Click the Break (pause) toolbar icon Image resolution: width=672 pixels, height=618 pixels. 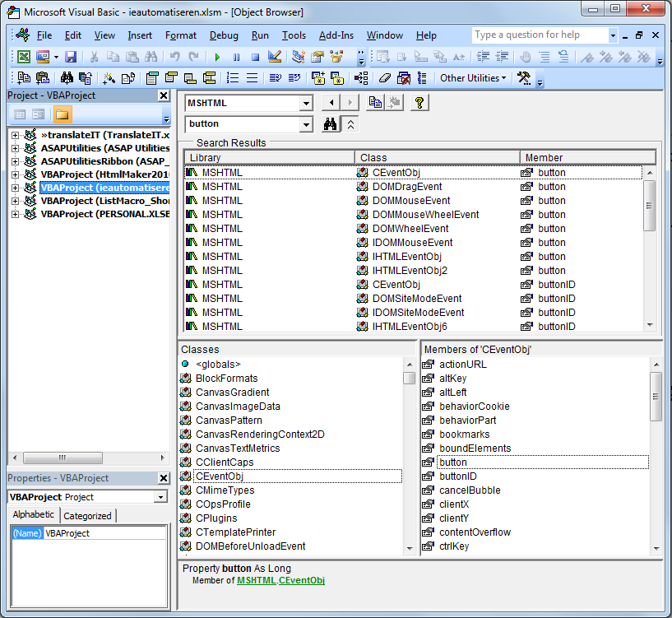tap(236, 57)
